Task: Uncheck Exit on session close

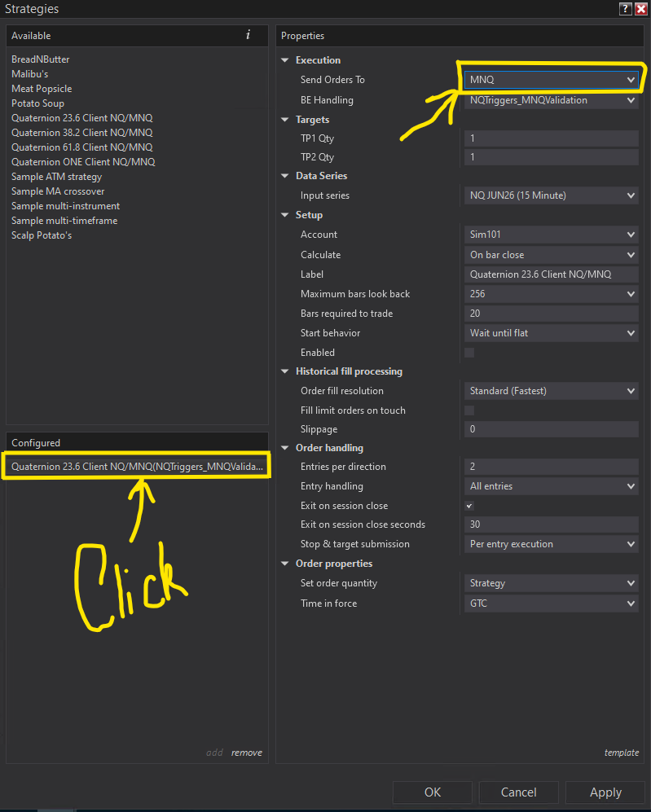Action: coord(469,506)
